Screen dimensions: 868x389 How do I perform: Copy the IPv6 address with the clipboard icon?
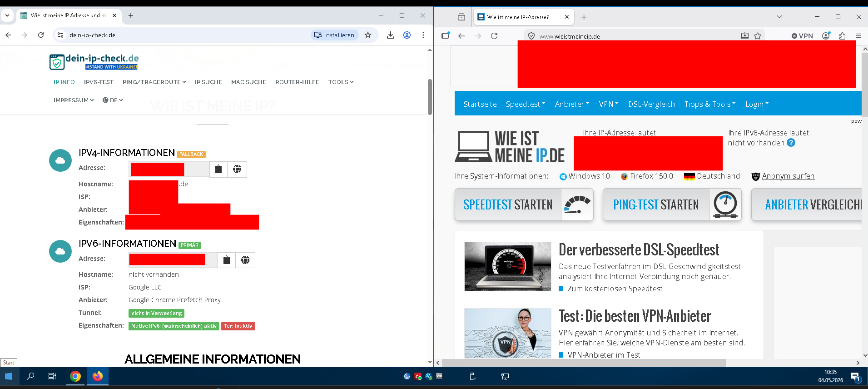click(x=227, y=260)
